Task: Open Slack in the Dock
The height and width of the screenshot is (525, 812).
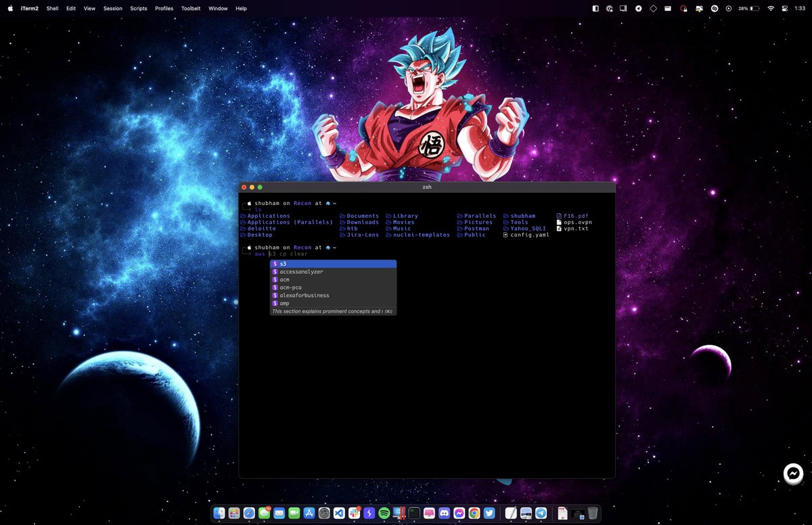Action: click(x=354, y=513)
